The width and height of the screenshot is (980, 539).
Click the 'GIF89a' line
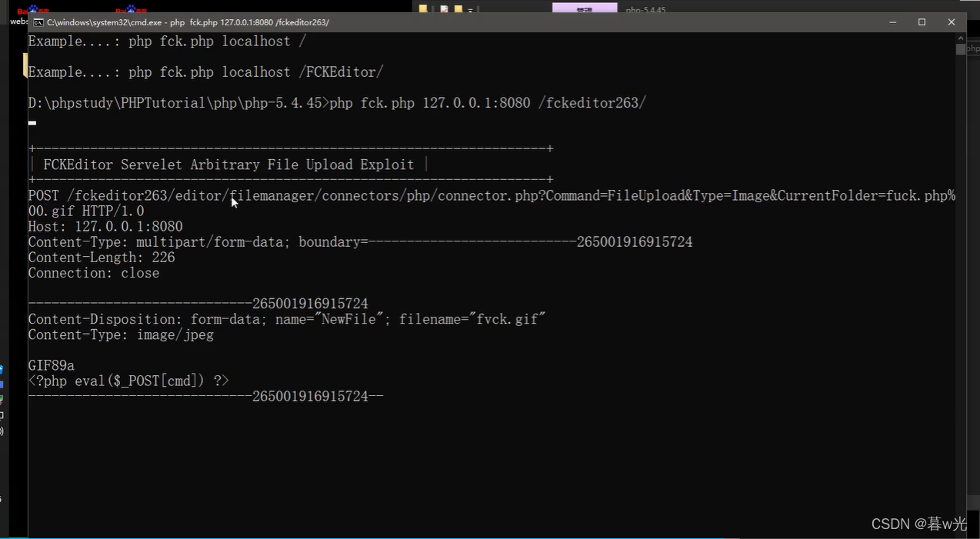[52, 365]
